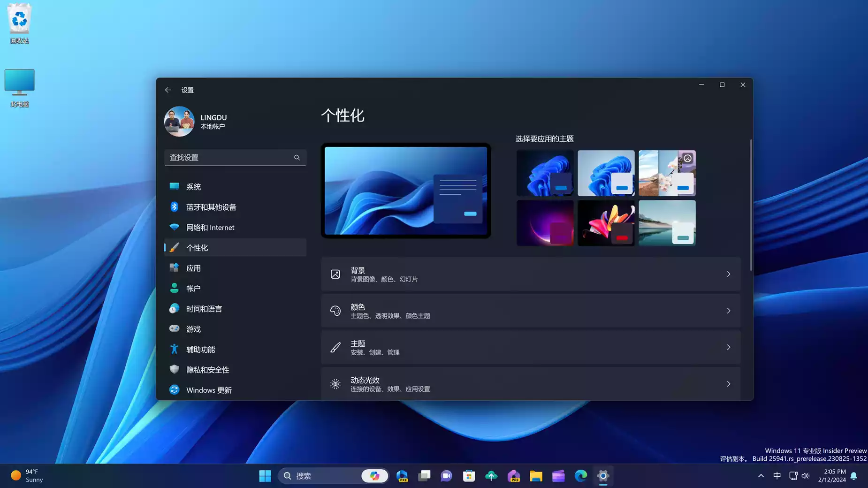Image resolution: width=868 pixels, height=488 pixels.
Task: Open 隐私和安全性 shield icon
Action: [x=174, y=369]
